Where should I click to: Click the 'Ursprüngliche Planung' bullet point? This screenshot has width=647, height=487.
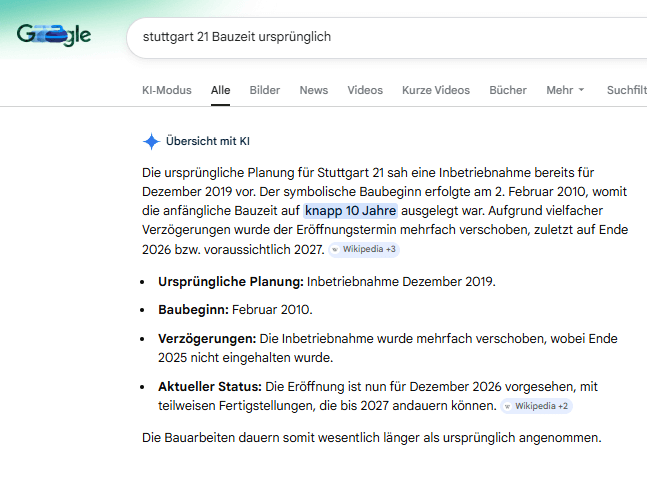tap(325, 281)
